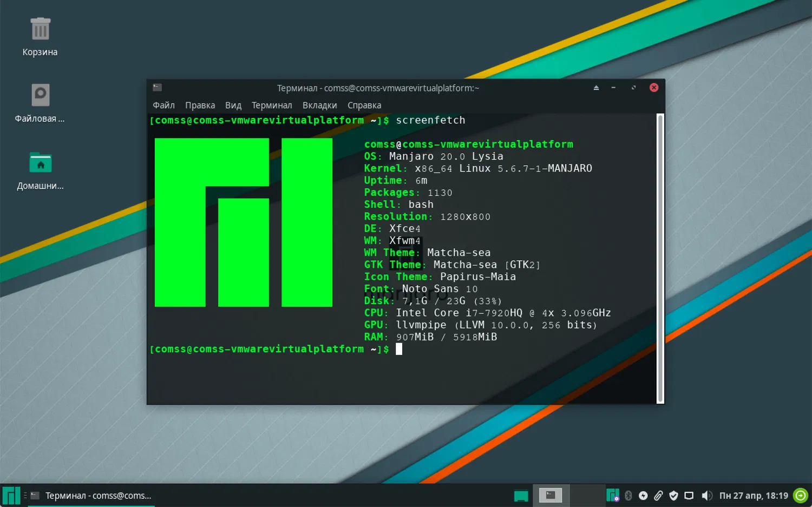Screen dimensions: 812x507
Task: Click the 'Resolution: 1280x800' line
Action: coord(427,216)
